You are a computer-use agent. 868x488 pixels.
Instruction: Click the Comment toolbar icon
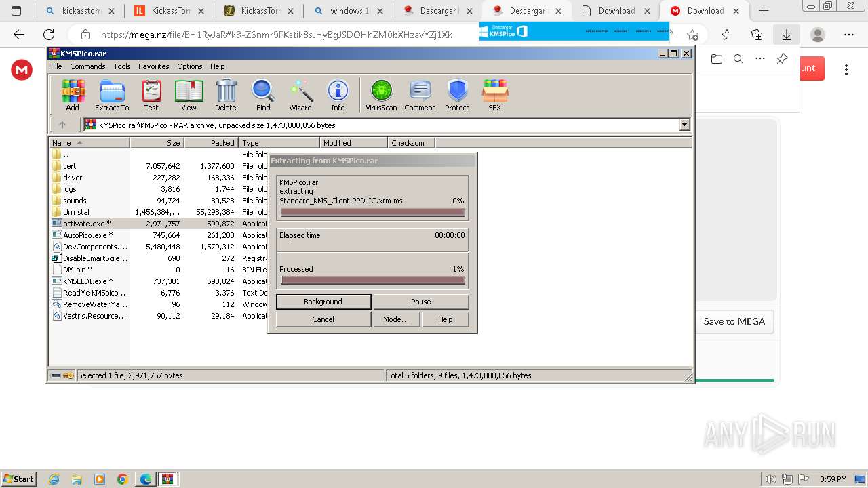(x=420, y=96)
